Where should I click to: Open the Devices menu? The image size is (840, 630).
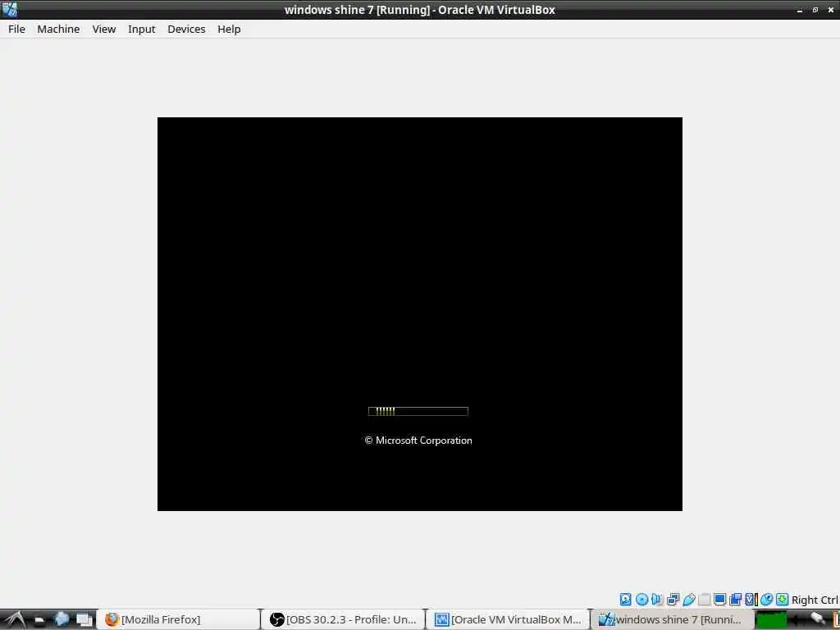[186, 29]
